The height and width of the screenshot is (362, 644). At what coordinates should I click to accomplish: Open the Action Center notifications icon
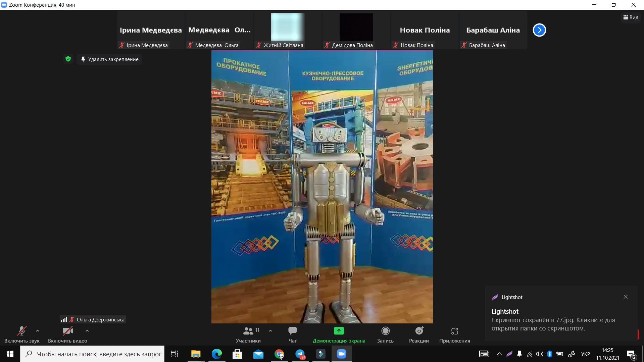(631, 354)
